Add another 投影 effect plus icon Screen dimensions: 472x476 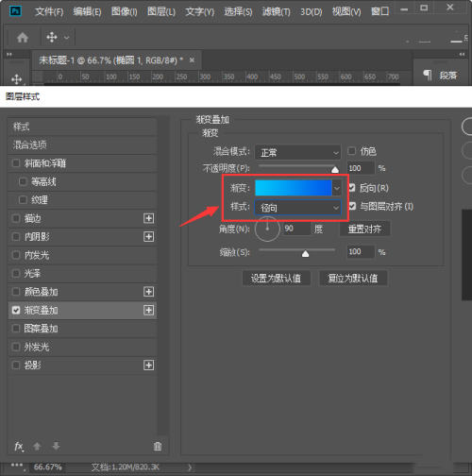click(148, 365)
